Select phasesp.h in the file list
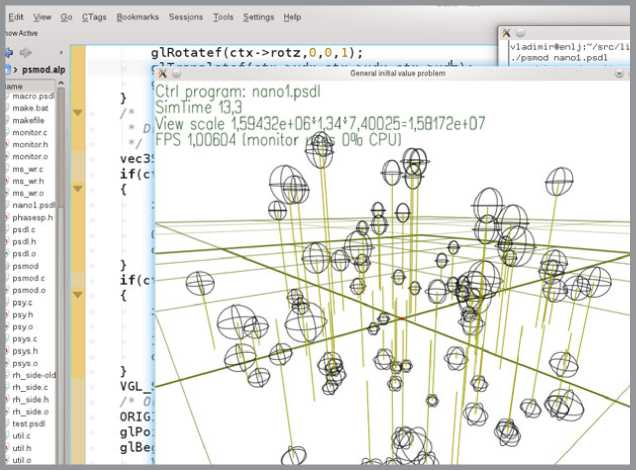This screenshot has width=636, height=470. (32, 217)
